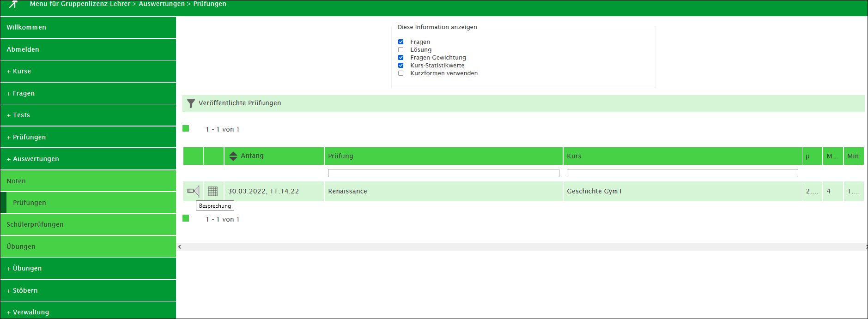Click the value 4 in the row

point(829,191)
